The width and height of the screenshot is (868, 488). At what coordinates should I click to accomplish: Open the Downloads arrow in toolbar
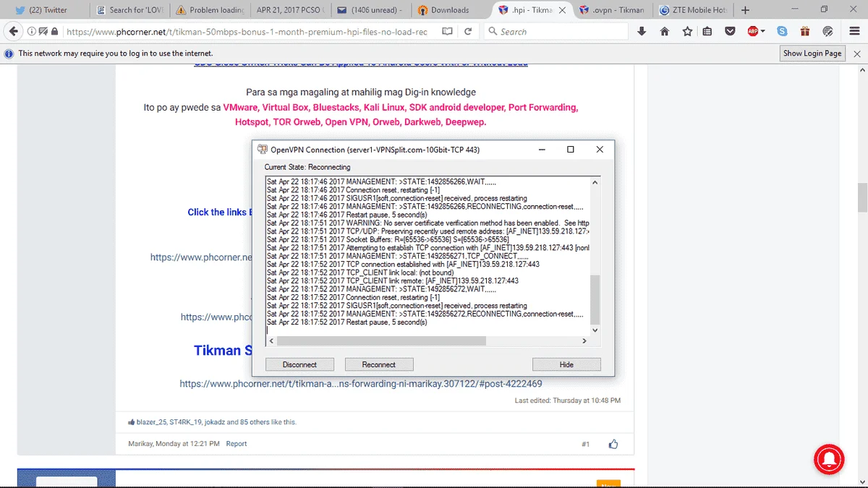tap(642, 32)
